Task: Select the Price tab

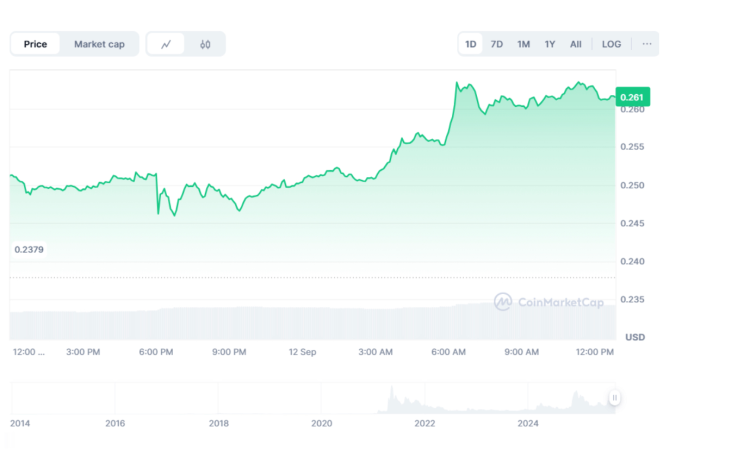Action: 36,44
